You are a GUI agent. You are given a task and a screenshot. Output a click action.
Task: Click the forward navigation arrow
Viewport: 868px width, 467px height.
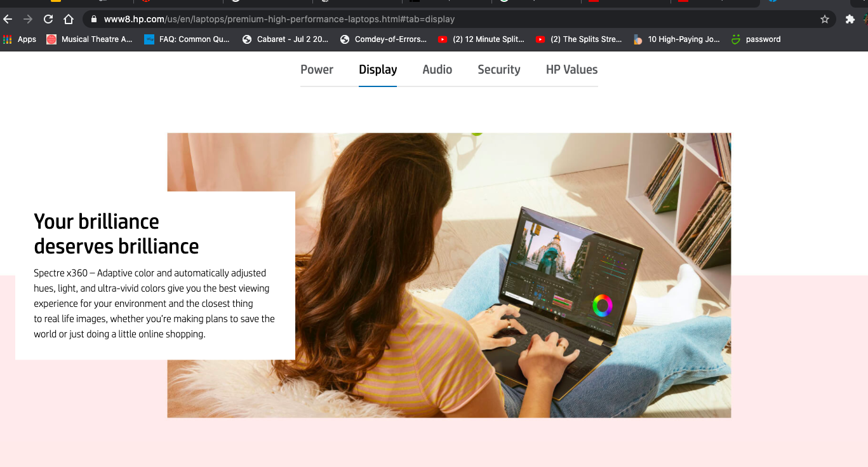click(x=27, y=19)
